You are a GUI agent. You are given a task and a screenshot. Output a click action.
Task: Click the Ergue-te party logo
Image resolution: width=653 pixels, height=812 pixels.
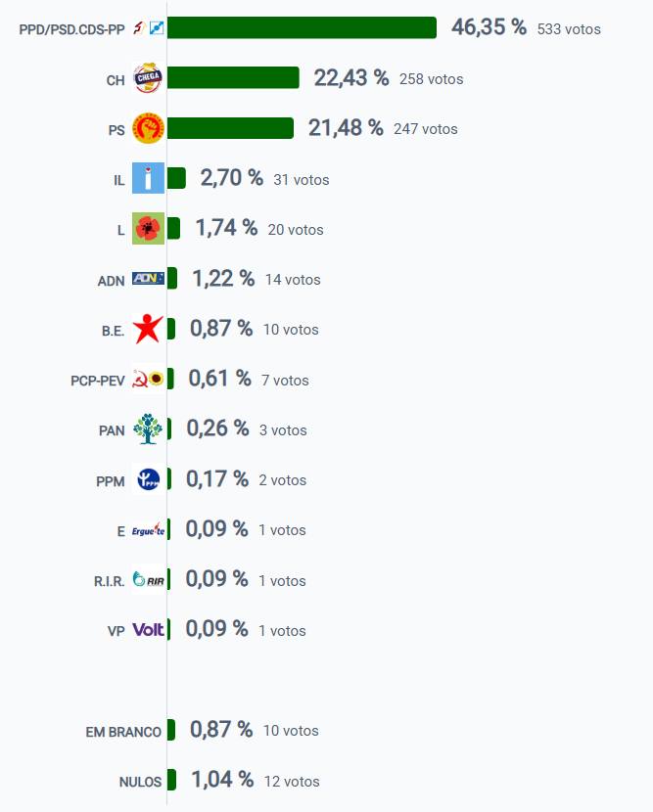(x=148, y=530)
